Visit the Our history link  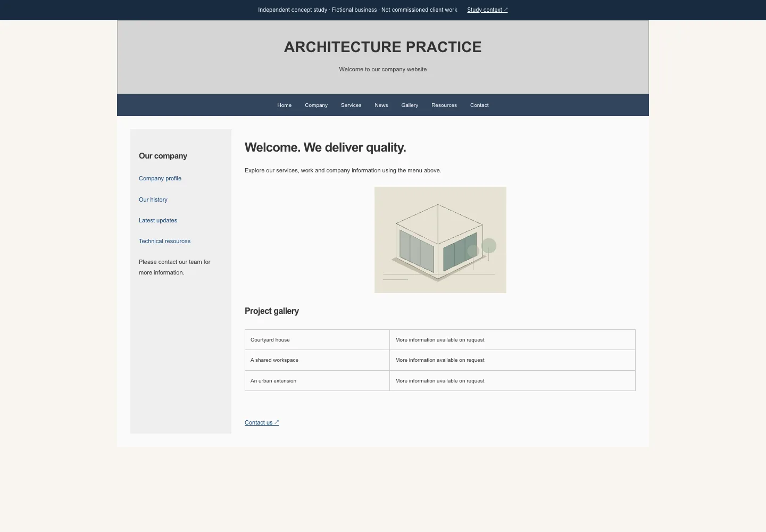(x=153, y=199)
